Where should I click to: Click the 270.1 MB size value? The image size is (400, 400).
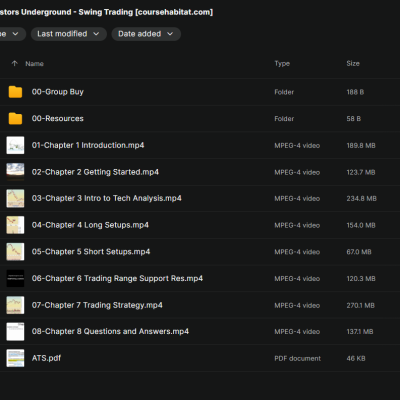[x=361, y=305]
